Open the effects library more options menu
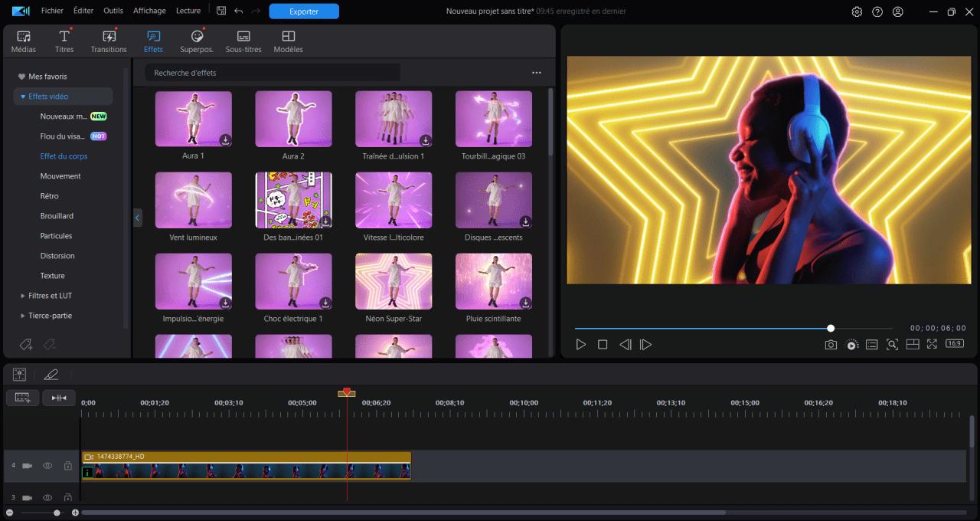Viewport: 980px width, 521px height. (x=537, y=73)
